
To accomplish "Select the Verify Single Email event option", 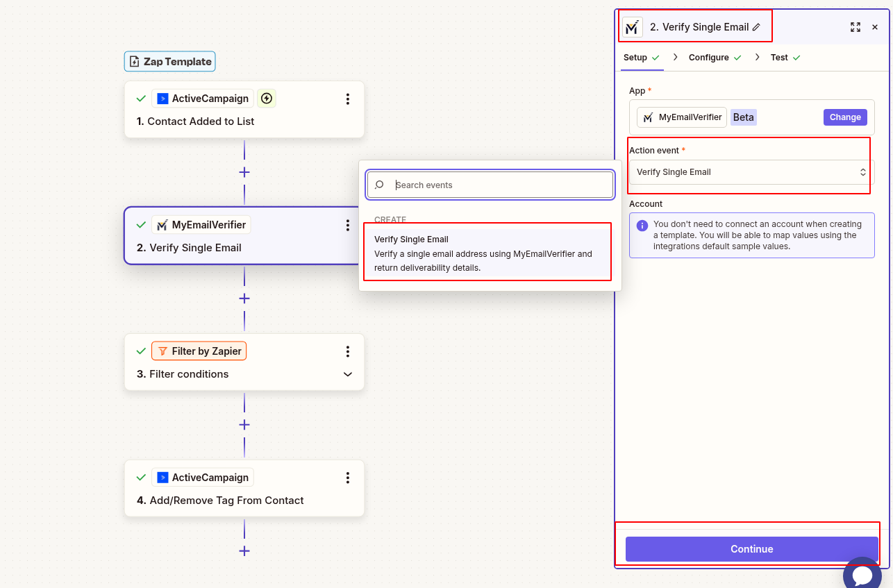I will [x=487, y=253].
